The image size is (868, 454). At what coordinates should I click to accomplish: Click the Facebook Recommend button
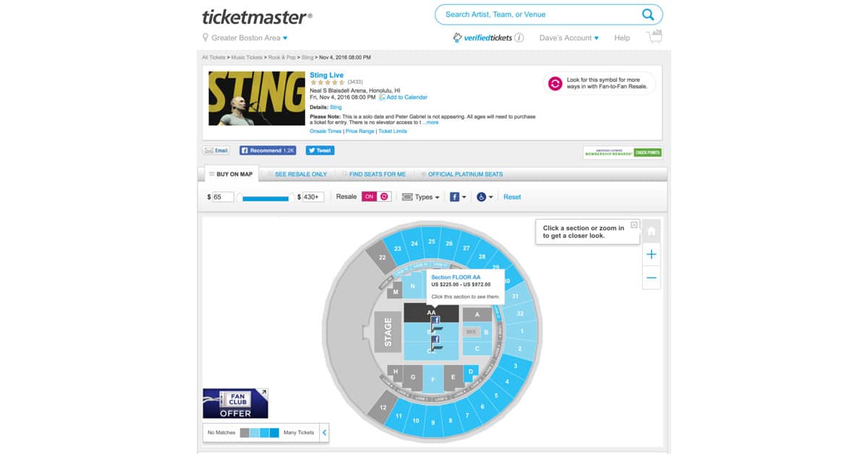(268, 150)
